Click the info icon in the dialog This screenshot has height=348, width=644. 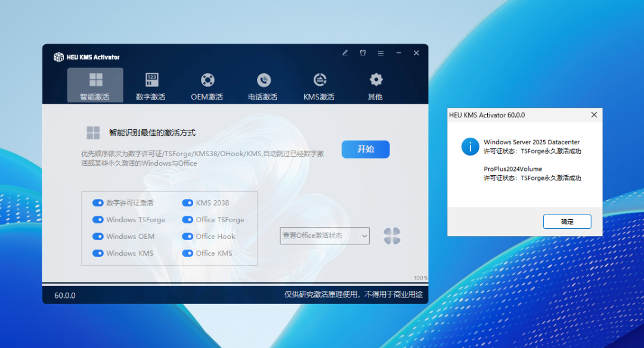470,147
